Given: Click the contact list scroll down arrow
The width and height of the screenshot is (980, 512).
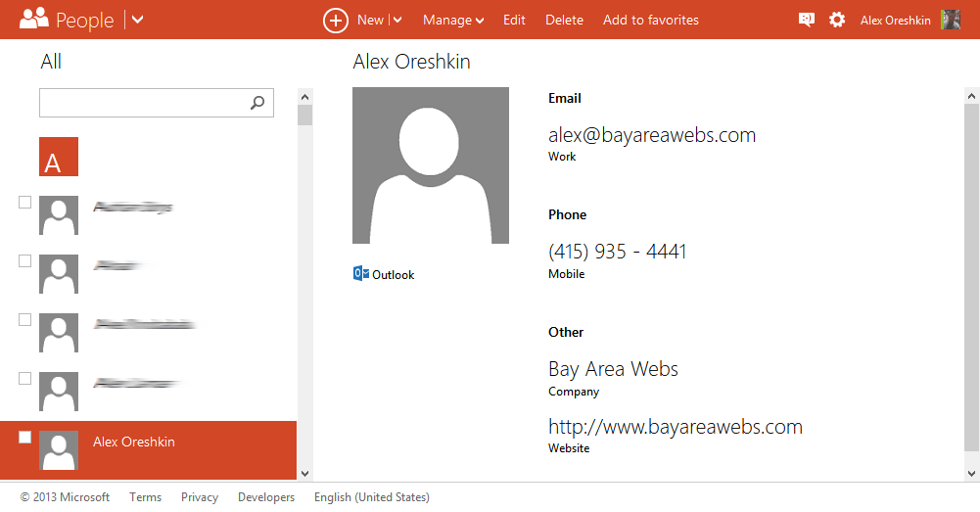Looking at the screenshot, I should 305,473.
